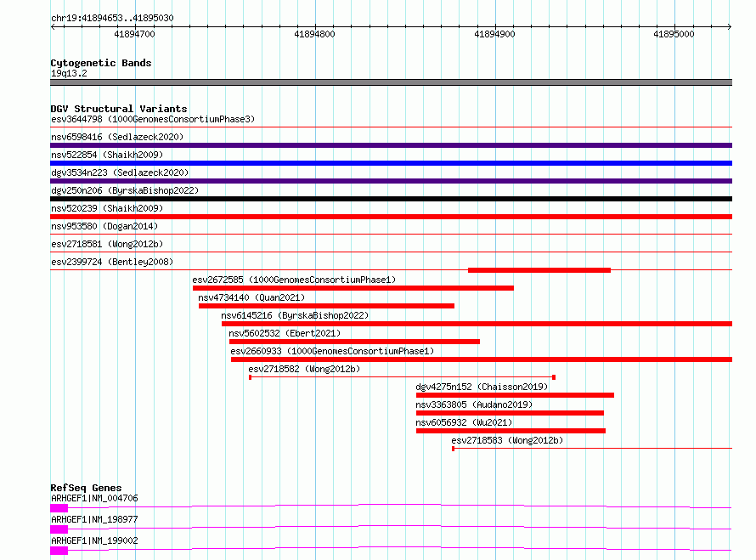Click the thin red line of esv2718582
Image resolution: width=756 pixels, height=560 pixels.
point(402,377)
